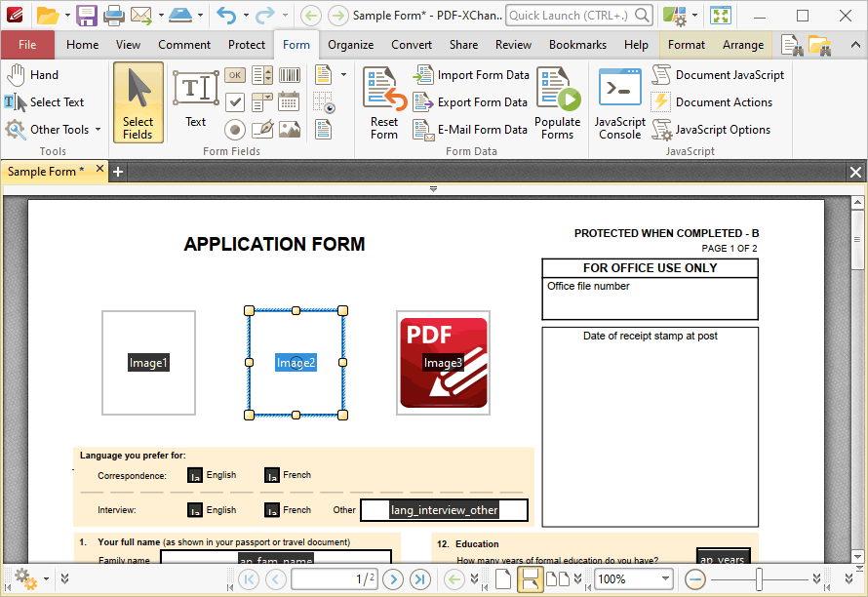The height and width of the screenshot is (597, 868).
Task: Insert an image form field
Action: pyautogui.click(x=289, y=130)
